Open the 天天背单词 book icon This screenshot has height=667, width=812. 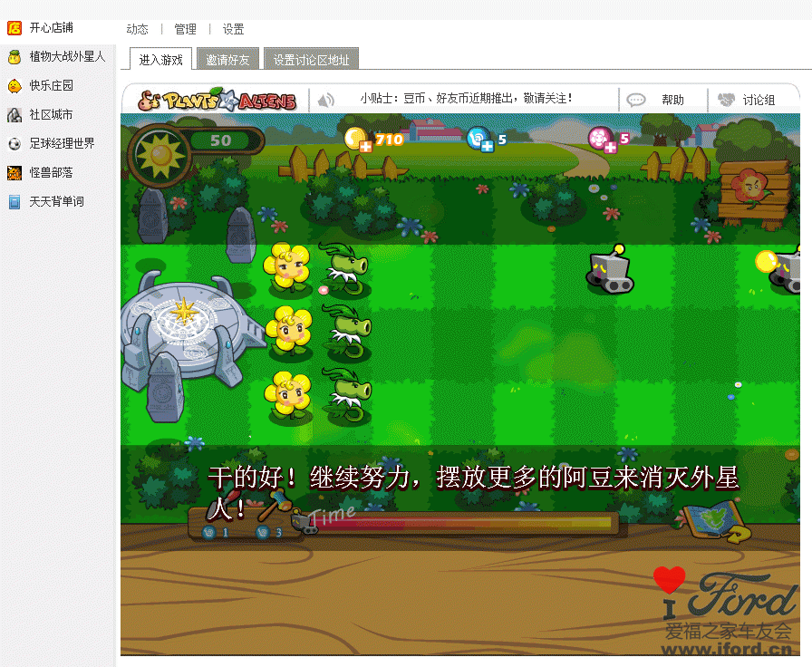14,201
